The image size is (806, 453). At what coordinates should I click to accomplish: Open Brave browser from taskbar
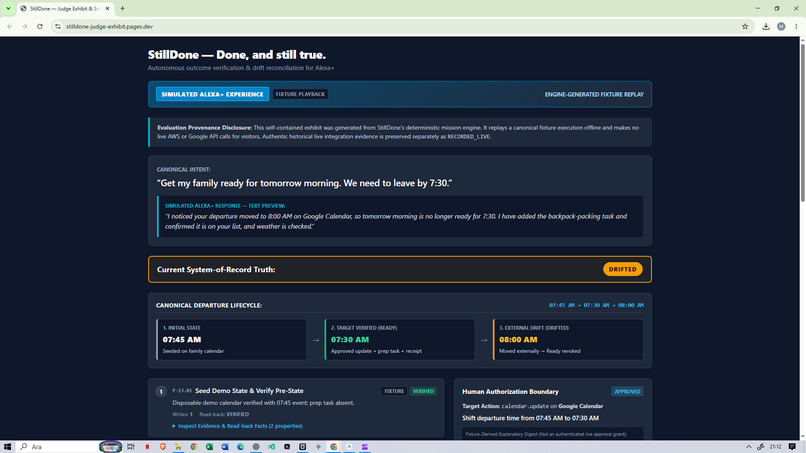click(x=162, y=447)
